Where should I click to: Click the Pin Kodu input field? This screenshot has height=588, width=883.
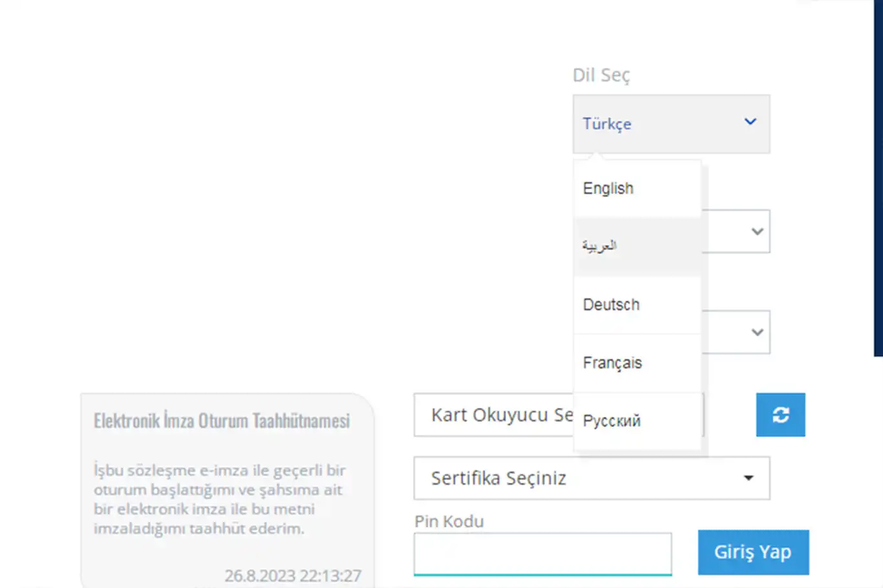542,553
